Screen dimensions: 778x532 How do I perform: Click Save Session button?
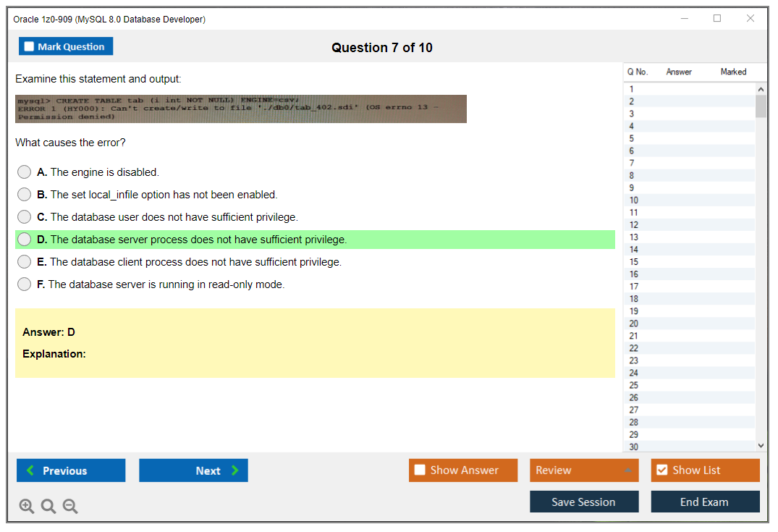tap(584, 502)
